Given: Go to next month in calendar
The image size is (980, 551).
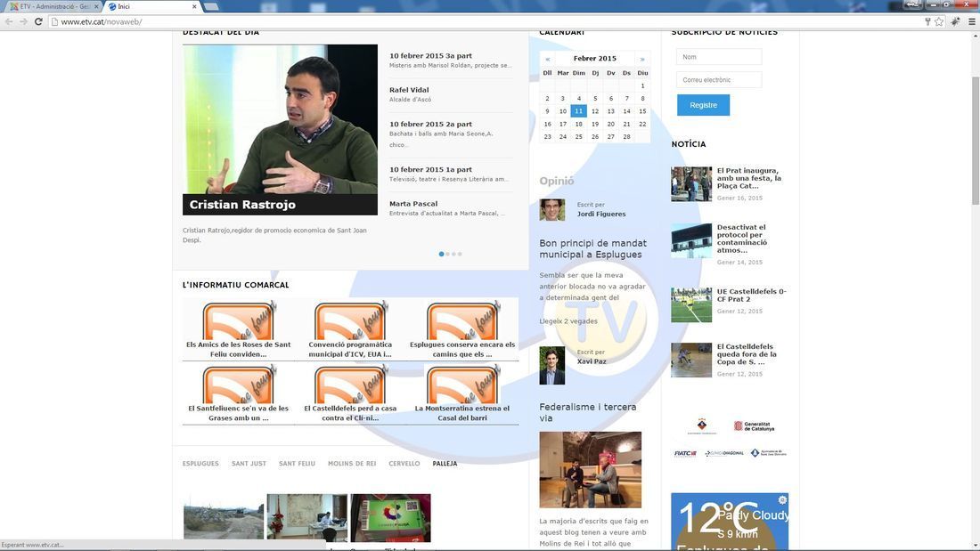Looking at the screenshot, I should point(641,59).
